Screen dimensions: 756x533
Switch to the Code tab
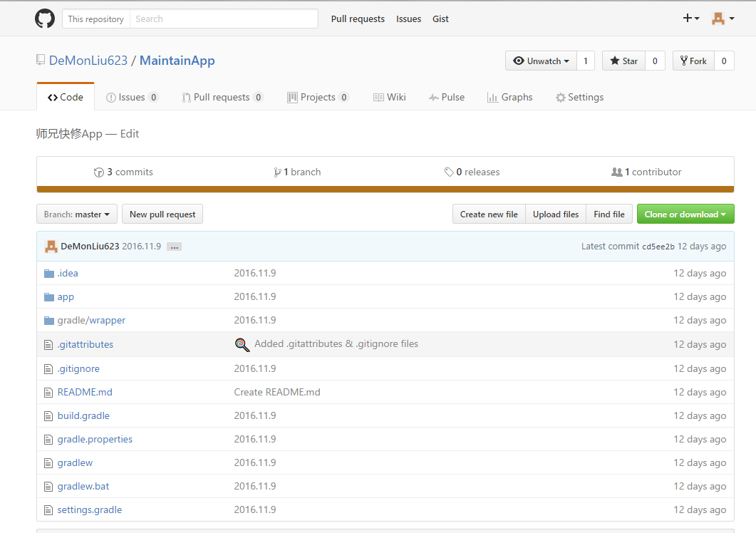tap(66, 98)
